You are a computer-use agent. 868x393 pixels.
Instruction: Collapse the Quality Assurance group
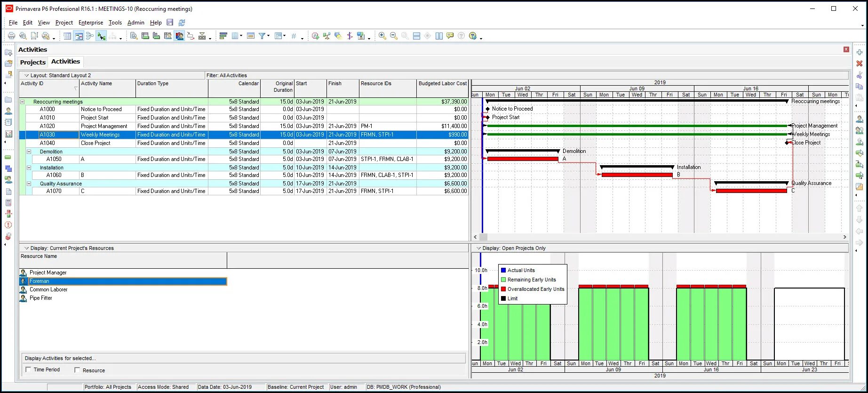pos(29,184)
